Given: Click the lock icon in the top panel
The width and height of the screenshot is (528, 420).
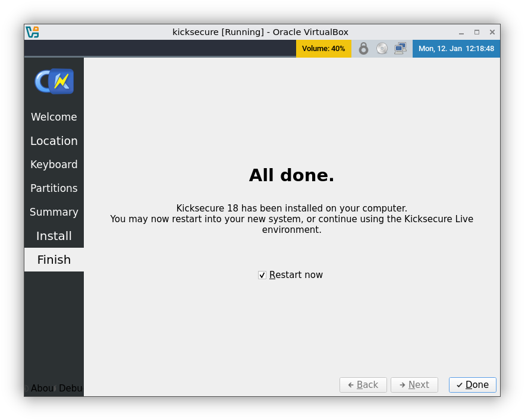Looking at the screenshot, I should pos(363,48).
